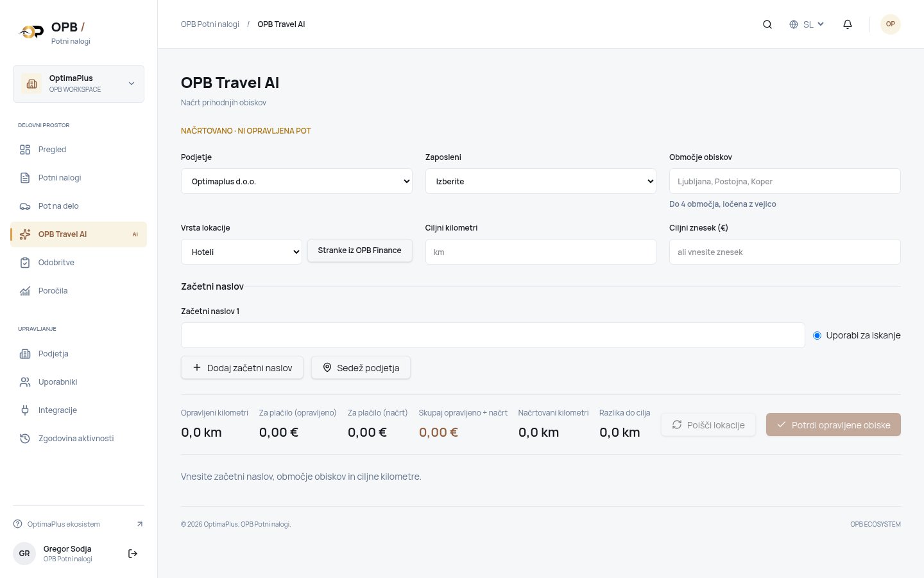Viewport: 924px width, 578px height.
Task: Go to Uporabniki management page
Action: tap(78, 382)
